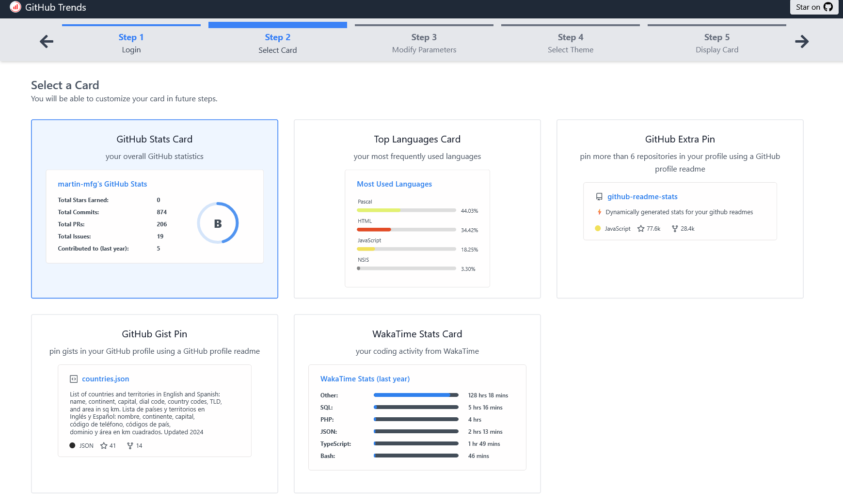Image resolution: width=843 pixels, height=504 pixels.
Task: Click the JavaScript language progress bar in Top Languages
Action: 406,249
